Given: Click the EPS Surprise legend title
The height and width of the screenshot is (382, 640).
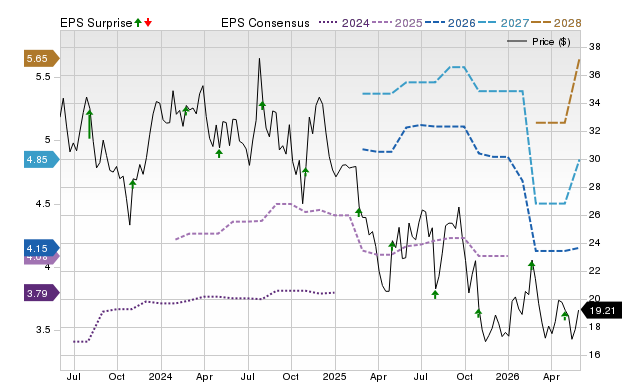Looking at the screenshot, I should pos(96,23).
